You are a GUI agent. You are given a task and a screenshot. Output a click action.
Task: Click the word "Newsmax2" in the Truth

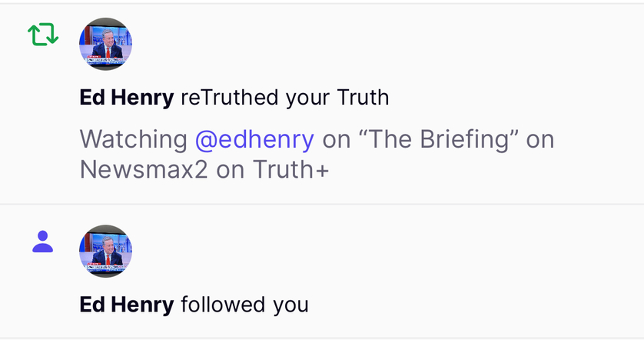point(144,170)
